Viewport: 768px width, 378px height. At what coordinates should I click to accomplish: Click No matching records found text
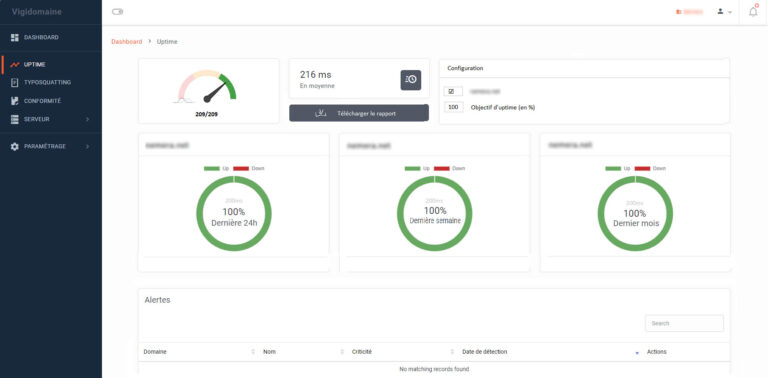coord(434,369)
